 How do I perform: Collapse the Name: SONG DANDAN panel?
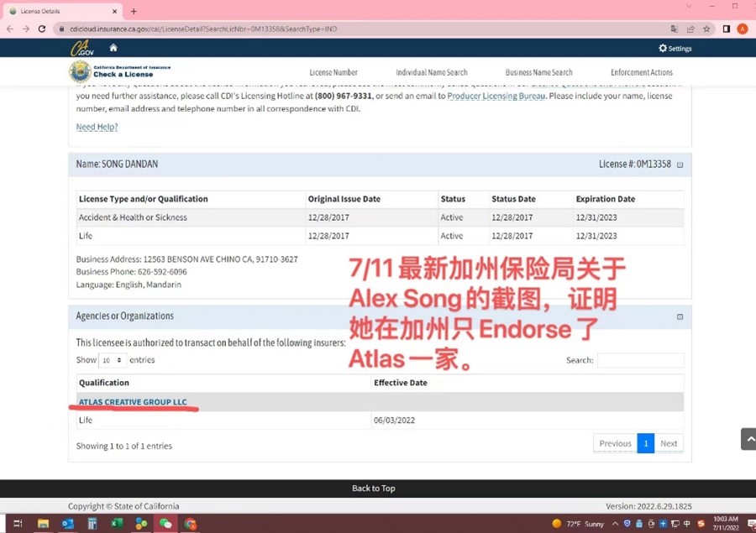coord(680,165)
